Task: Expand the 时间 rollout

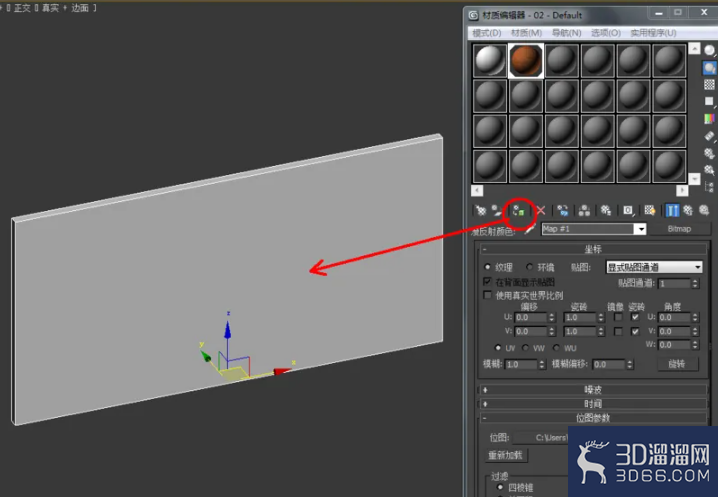Action: tap(593, 404)
